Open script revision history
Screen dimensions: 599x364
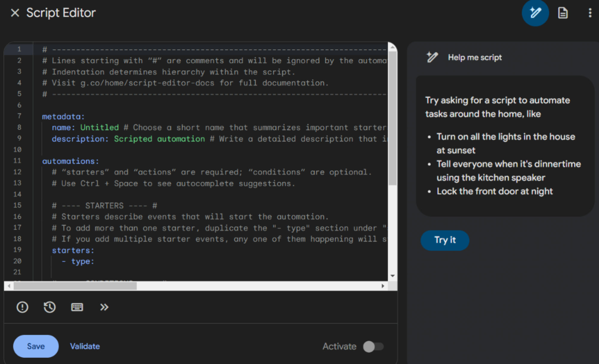[50, 307]
